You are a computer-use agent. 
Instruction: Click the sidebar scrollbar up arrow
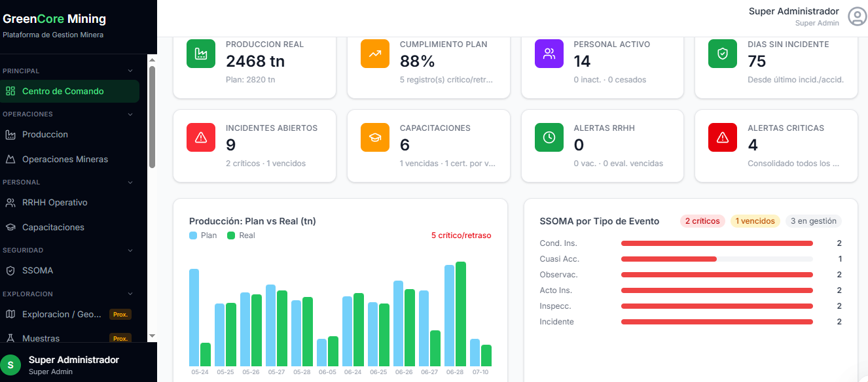pyautogui.click(x=152, y=59)
